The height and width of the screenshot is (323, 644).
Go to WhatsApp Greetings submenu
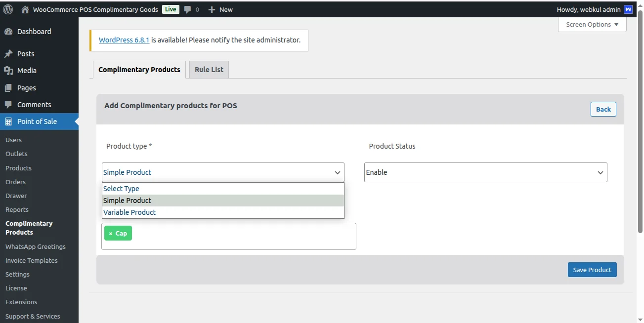coord(35,246)
